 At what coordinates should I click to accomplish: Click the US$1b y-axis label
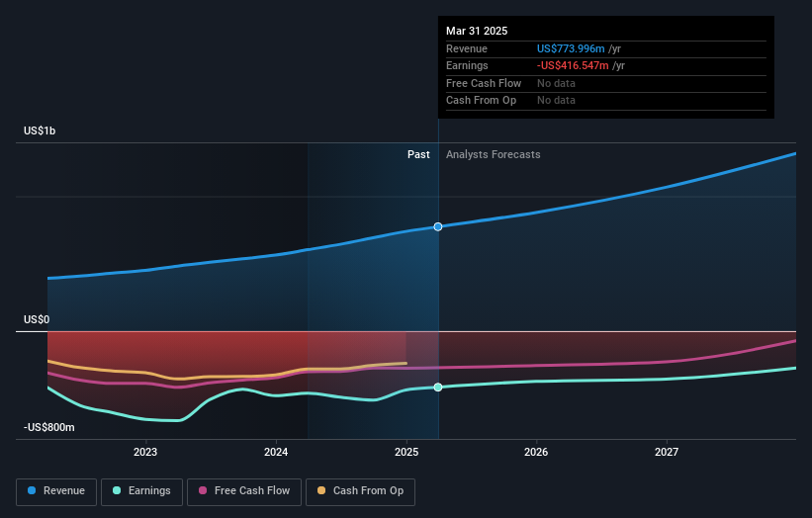[x=40, y=130]
